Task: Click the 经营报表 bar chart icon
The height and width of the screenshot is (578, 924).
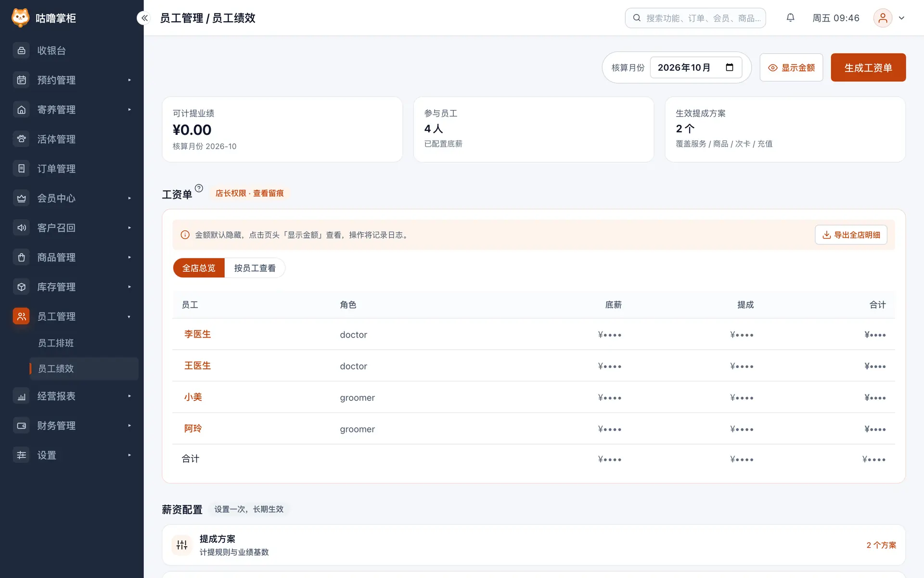Action: 21,396
